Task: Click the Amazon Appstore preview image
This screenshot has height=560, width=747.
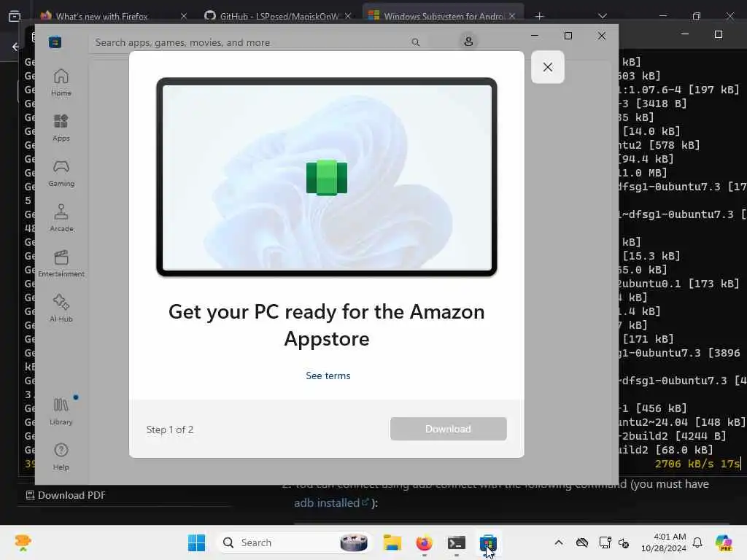Action: 327,177
